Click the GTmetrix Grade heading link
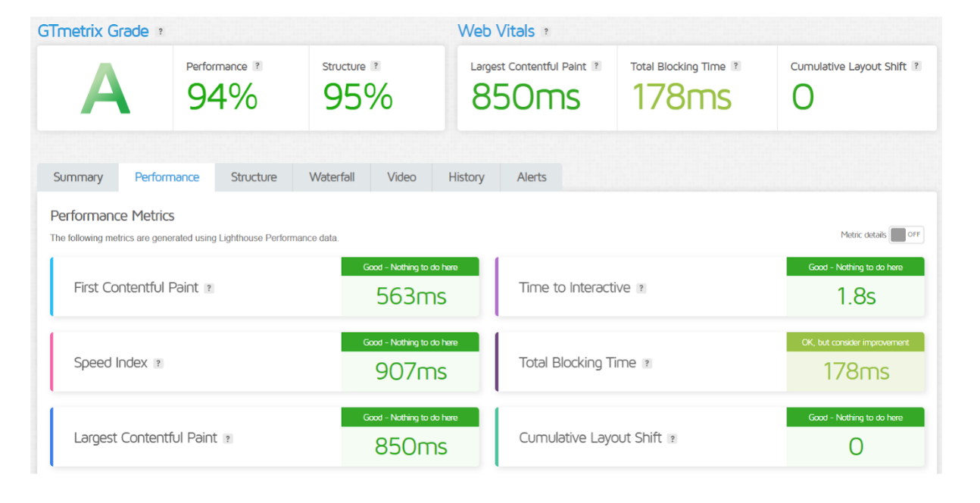This screenshot has width=980, height=503. pos(93,31)
